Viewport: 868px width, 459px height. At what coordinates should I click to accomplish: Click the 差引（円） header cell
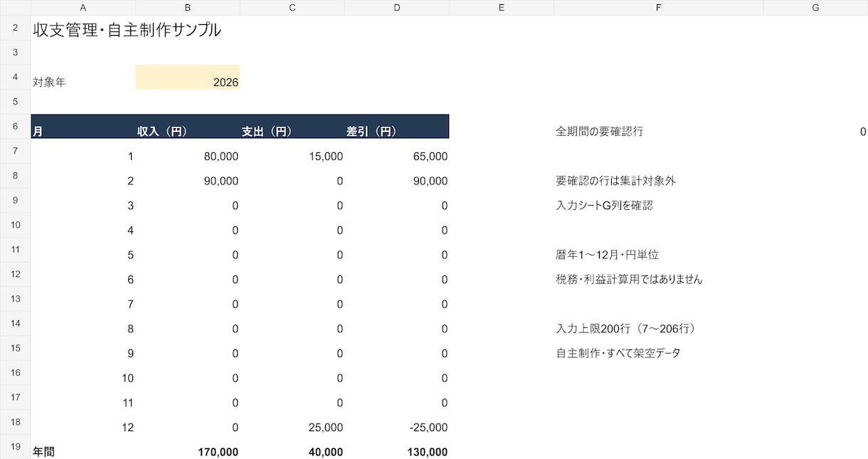397,126
